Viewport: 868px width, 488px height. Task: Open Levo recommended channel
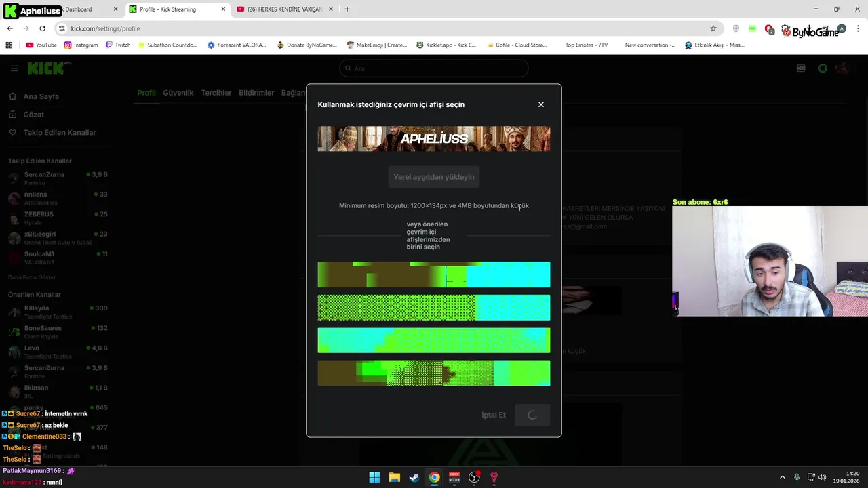coord(58,352)
